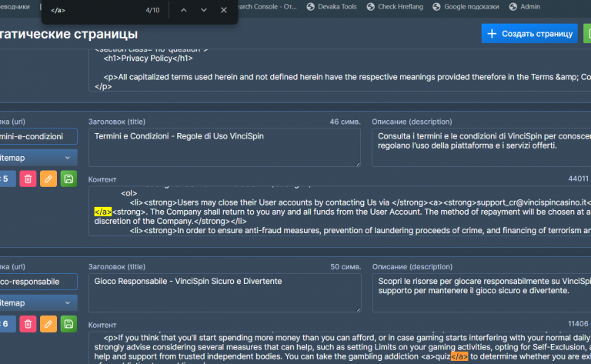This screenshot has width=591, height=364.
Task: Save page 6 with the green disk icon
Action: [68, 324]
